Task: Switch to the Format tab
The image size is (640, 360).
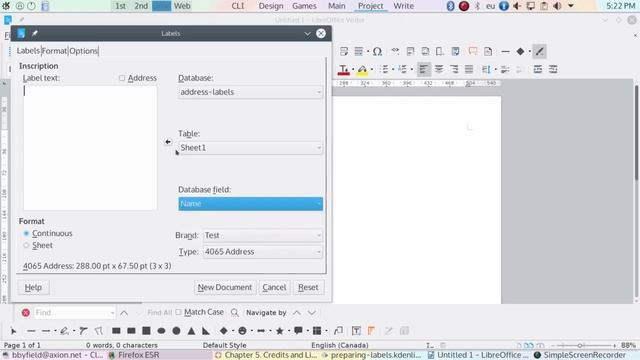Action: (54, 51)
